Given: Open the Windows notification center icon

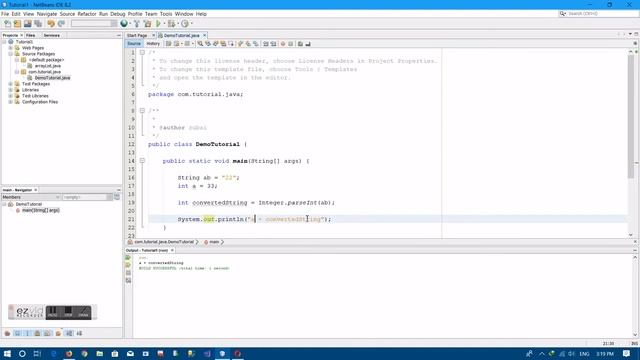Looking at the screenshot, I should tap(627, 353).
